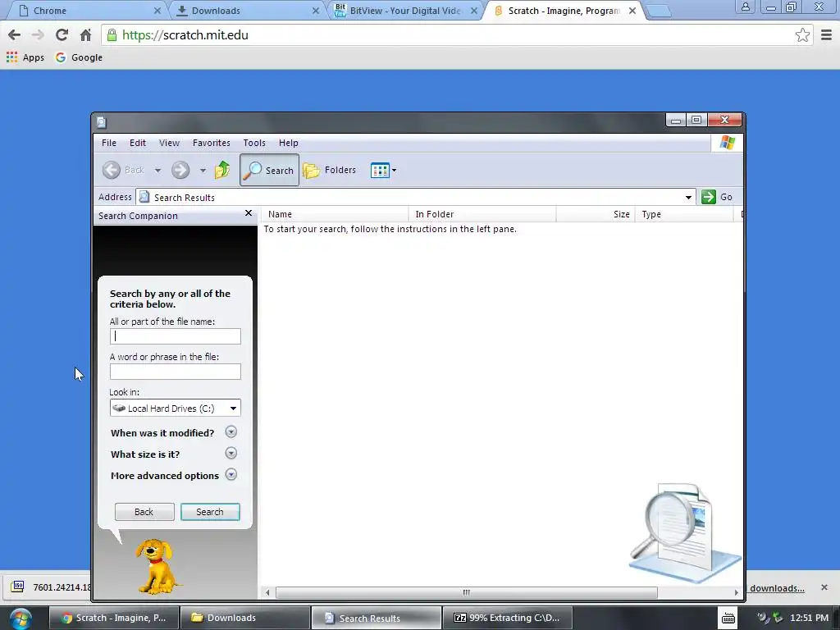
Task: Click the horizontal scrollbar right arrow
Action: coord(737,592)
